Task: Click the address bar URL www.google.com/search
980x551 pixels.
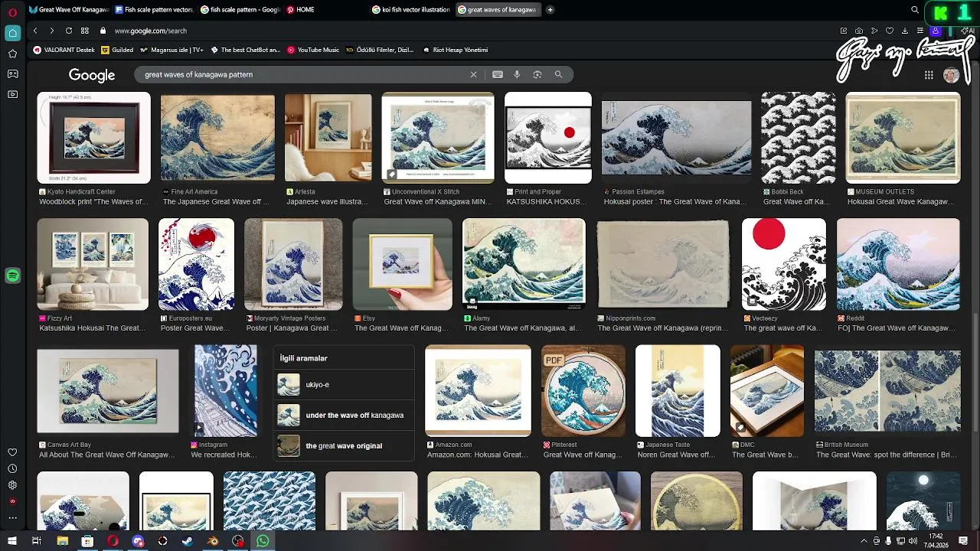Action: [151, 31]
